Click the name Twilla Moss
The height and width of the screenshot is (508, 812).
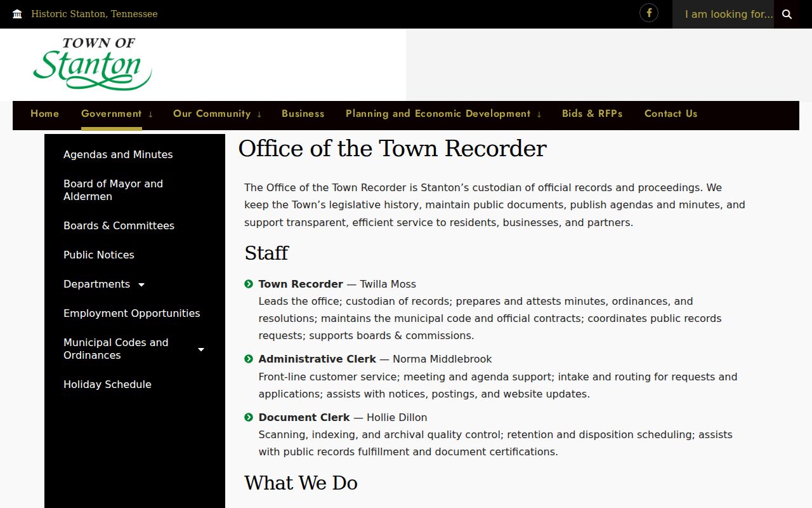point(388,284)
